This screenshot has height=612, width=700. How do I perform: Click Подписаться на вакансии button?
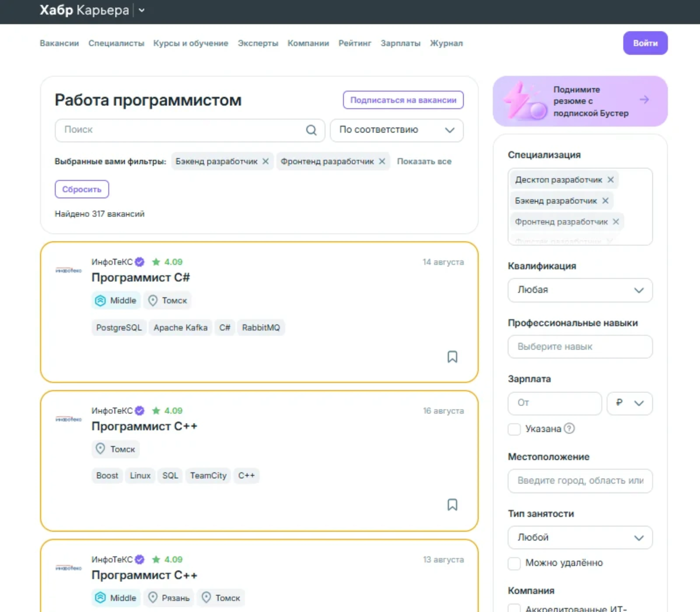click(x=403, y=100)
